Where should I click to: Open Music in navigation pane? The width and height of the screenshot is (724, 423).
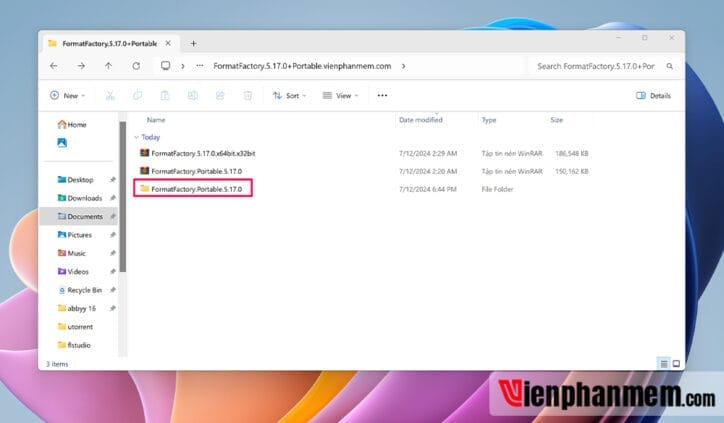click(72, 253)
